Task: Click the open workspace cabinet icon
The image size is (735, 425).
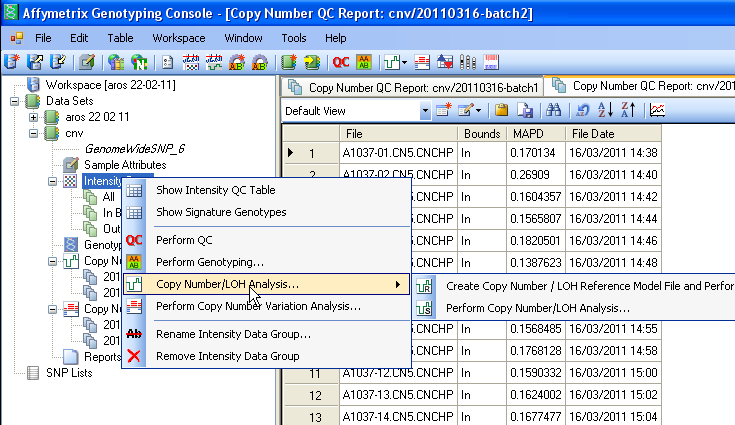Action: click(x=35, y=62)
